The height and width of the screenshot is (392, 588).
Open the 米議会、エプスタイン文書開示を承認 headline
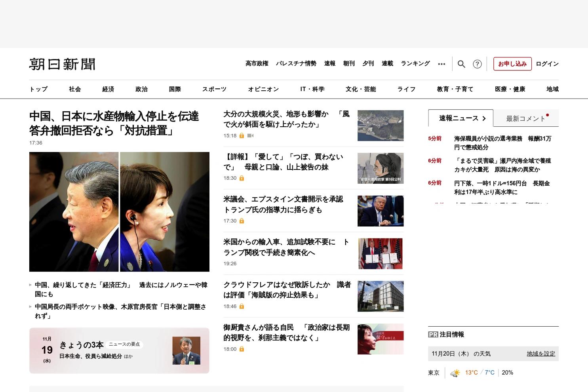tap(283, 204)
